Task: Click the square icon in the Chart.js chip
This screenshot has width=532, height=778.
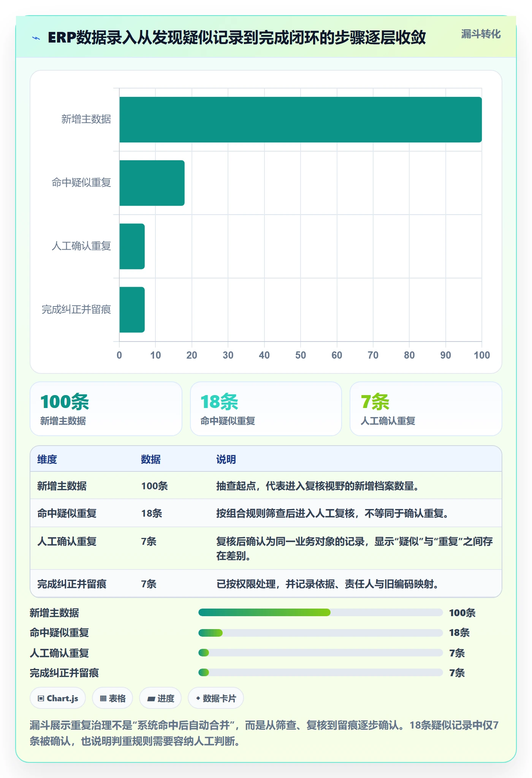Action: point(41,698)
